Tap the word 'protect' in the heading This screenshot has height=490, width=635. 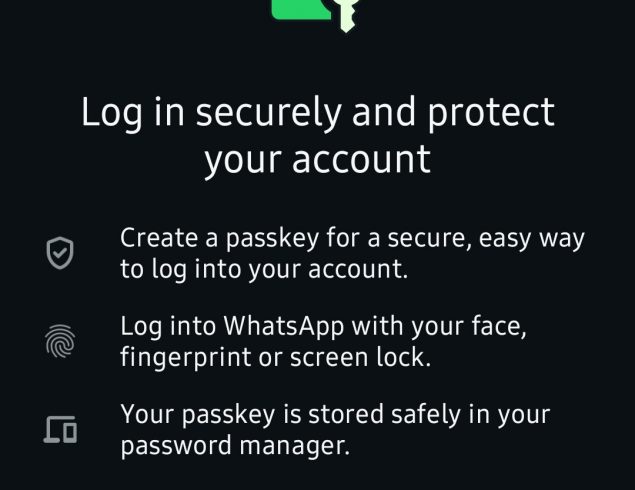pyautogui.click(x=491, y=114)
